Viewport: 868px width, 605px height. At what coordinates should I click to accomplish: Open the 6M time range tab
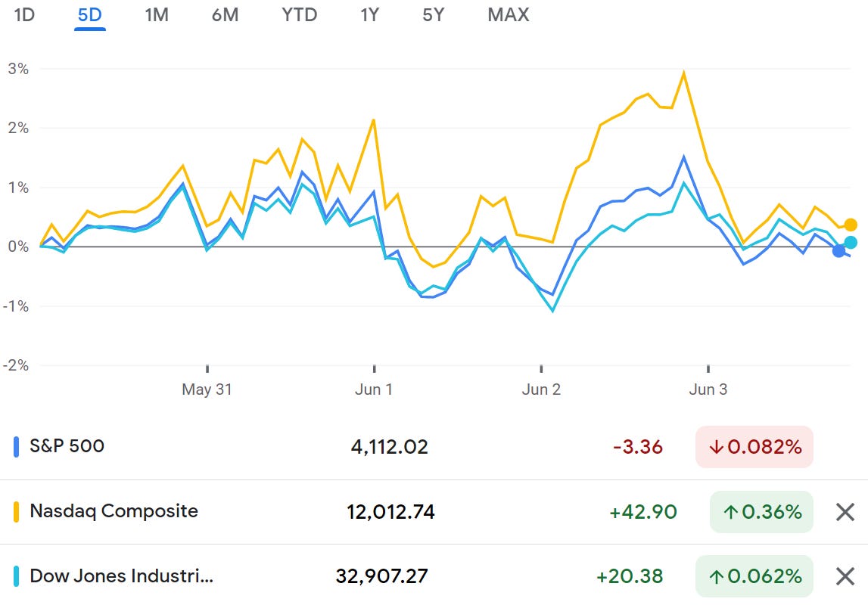point(226,14)
